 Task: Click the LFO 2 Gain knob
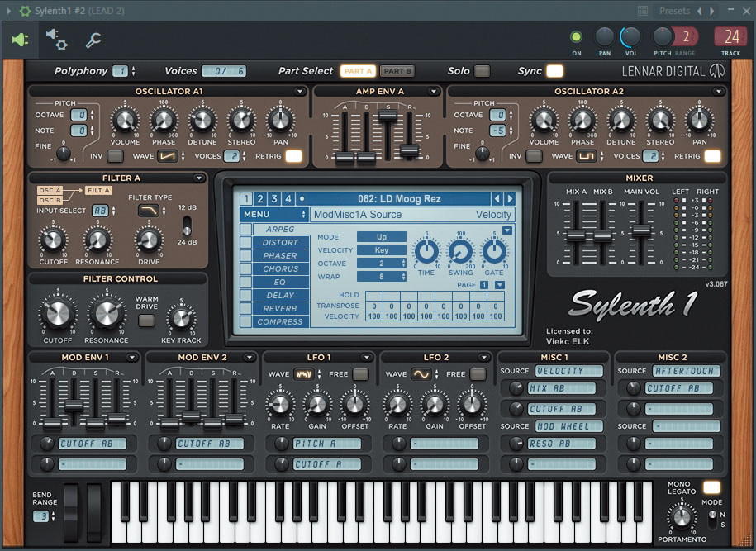pyautogui.click(x=435, y=405)
